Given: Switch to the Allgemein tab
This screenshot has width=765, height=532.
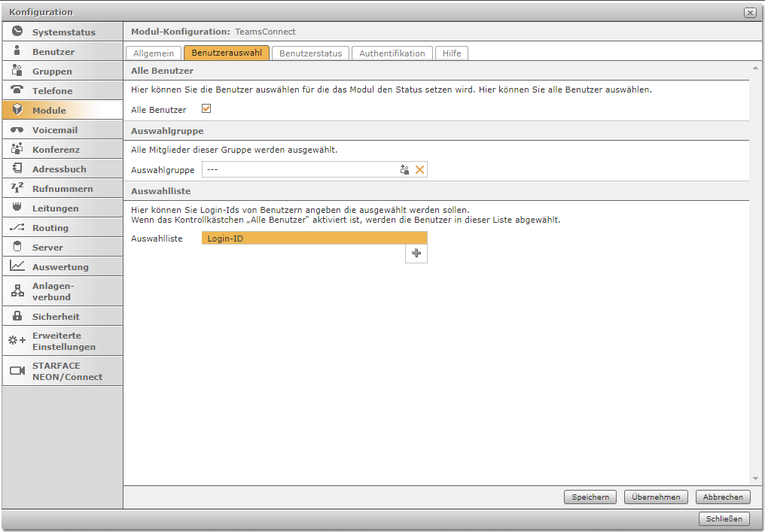Looking at the screenshot, I should (154, 53).
